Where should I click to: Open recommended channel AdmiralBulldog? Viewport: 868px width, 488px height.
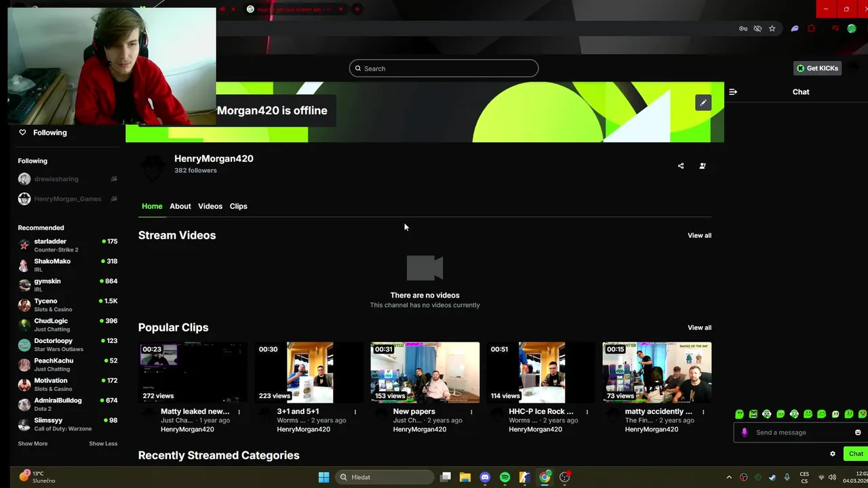pos(67,404)
